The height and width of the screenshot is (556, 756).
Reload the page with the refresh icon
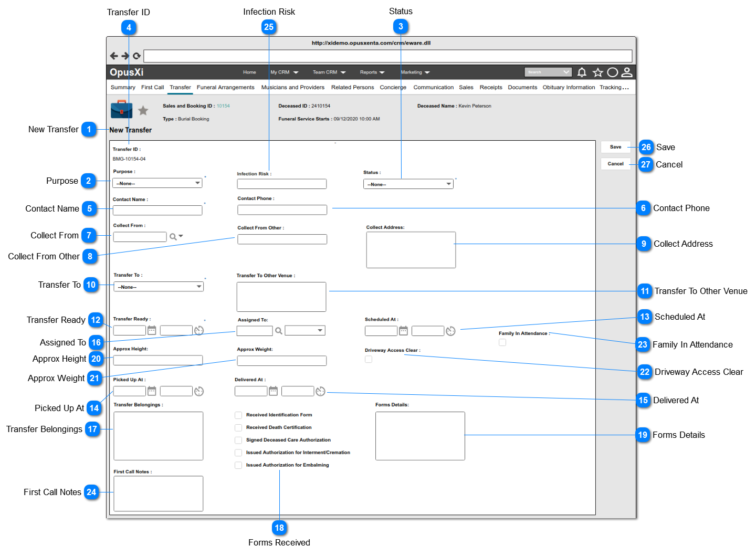pyautogui.click(x=136, y=56)
